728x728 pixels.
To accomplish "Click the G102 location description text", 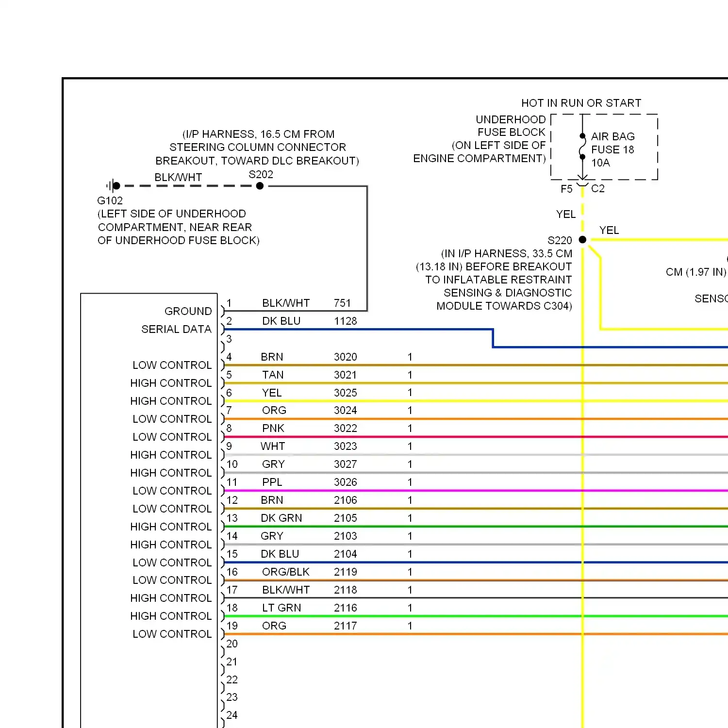I will tap(178, 227).
